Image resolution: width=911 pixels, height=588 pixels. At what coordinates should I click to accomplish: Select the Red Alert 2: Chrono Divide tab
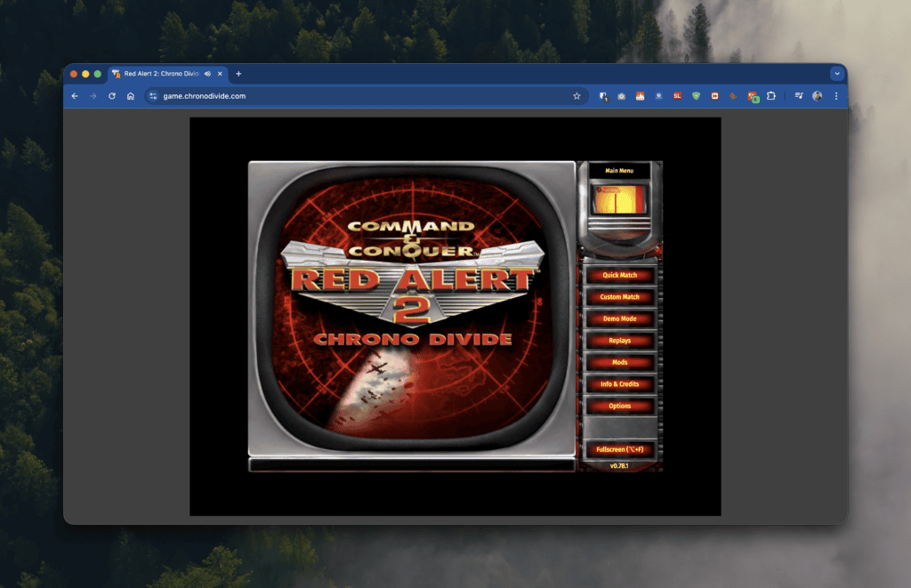(x=160, y=74)
